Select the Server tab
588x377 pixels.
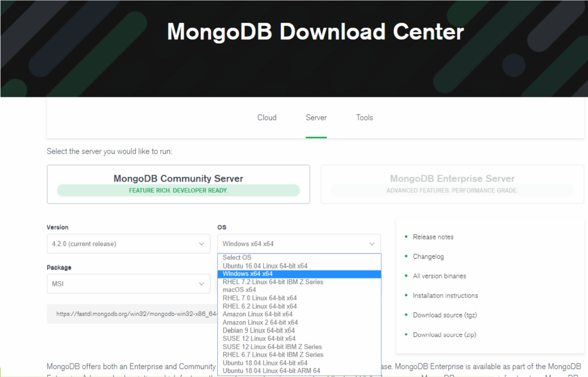coord(316,118)
